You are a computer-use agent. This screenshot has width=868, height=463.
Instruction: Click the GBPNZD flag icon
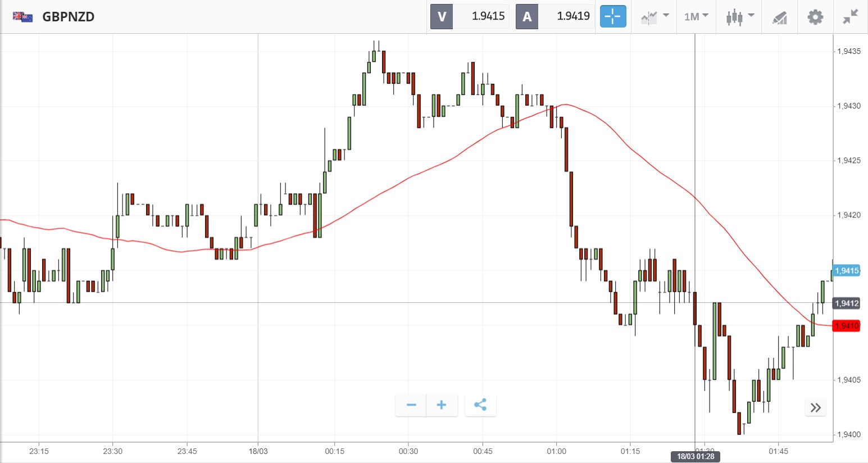22,17
